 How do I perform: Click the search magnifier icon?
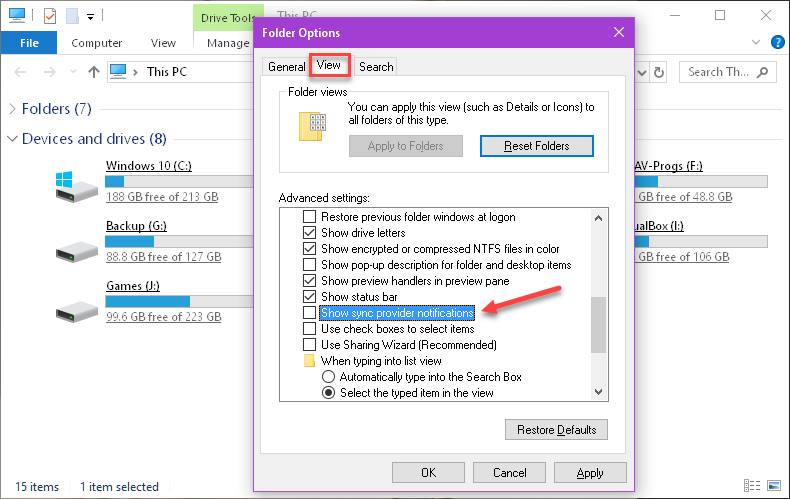tap(763, 72)
